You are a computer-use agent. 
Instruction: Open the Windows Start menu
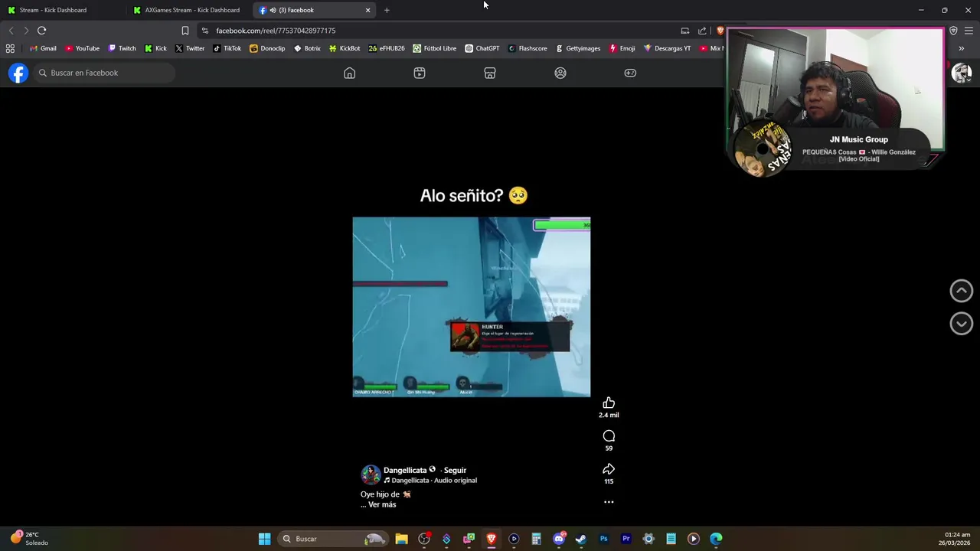[264, 539]
